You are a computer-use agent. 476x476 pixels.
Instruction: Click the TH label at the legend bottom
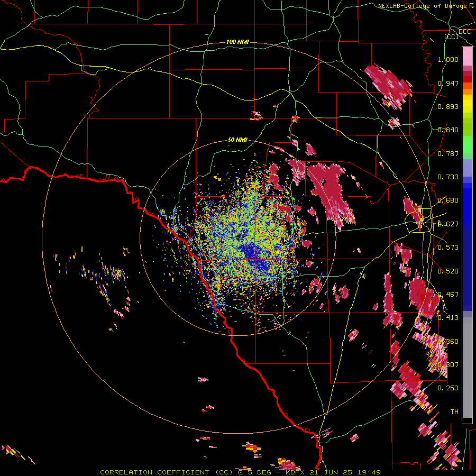coord(454,412)
